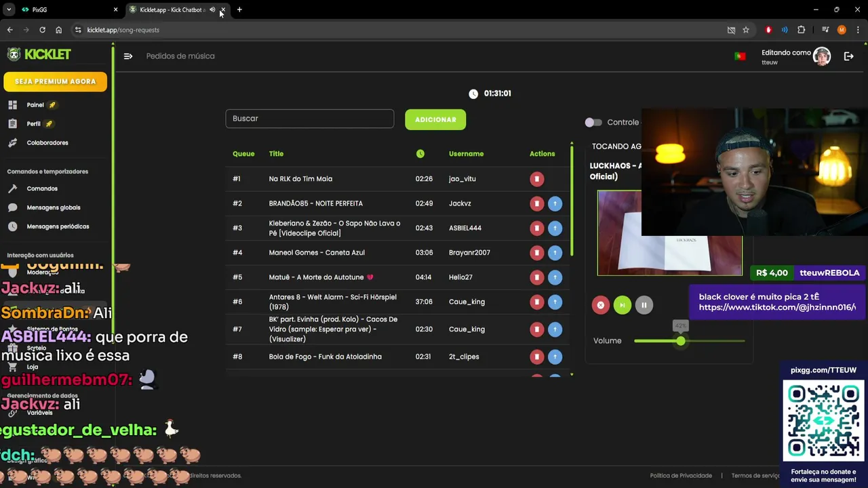This screenshot has height=488, width=868.
Task: Mute audio on the Kicklet.app tab
Action: tap(212, 9)
